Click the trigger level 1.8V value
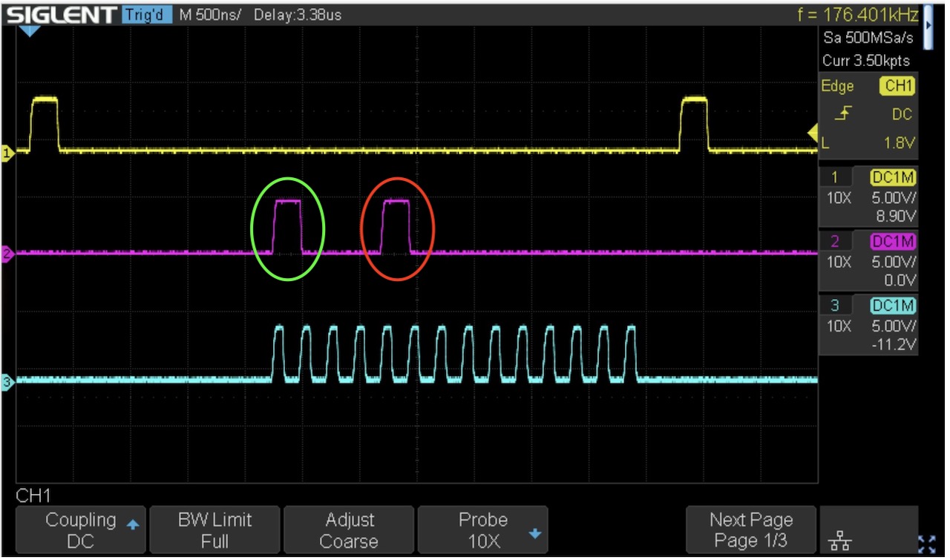 pos(899,143)
